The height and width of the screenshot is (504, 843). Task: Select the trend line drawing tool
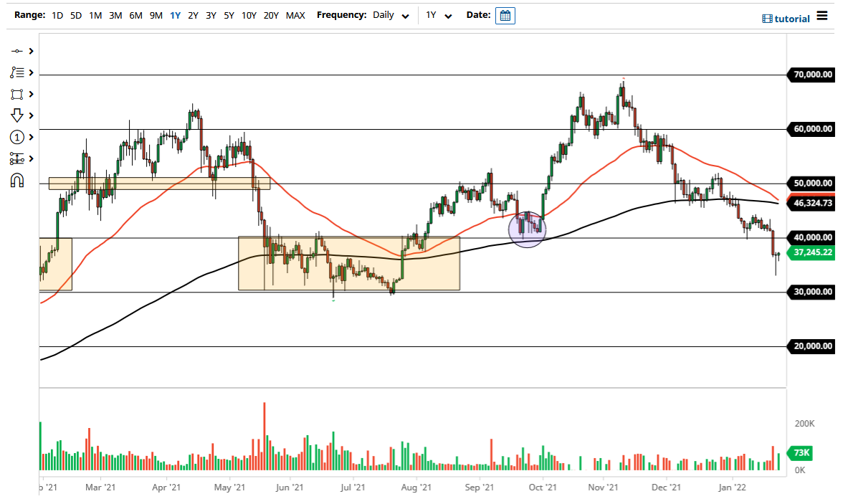click(18, 51)
